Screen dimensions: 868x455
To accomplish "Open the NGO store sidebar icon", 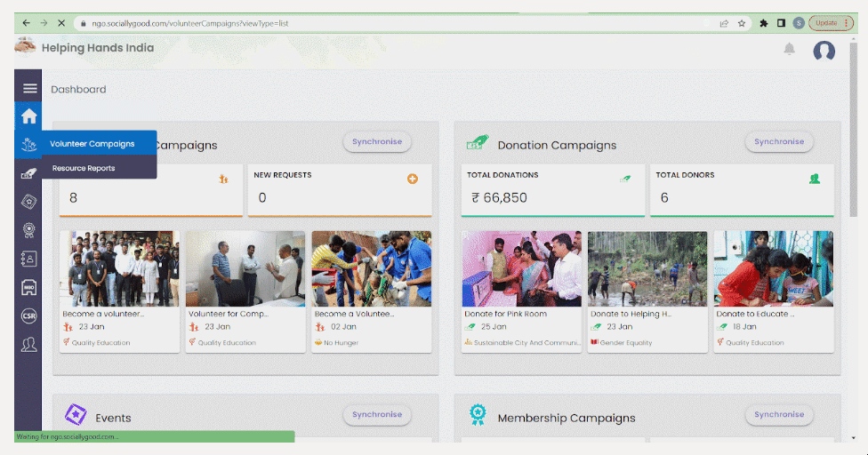I will (x=28, y=287).
